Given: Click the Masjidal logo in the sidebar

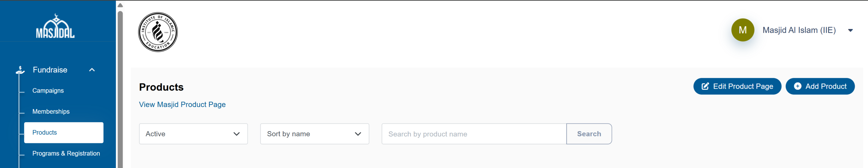Looking at the screenshot, I should pyautogui.click(x=55, y=26).
